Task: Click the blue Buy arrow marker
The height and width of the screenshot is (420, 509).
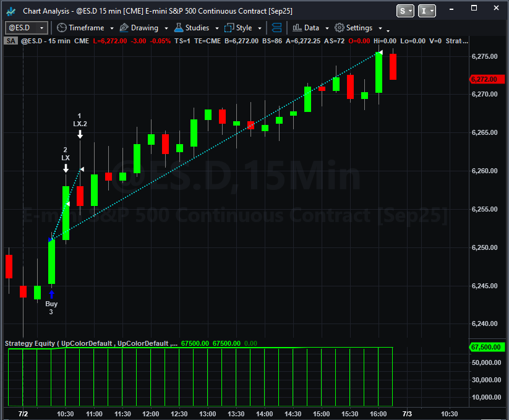Action: coord(51,294)
